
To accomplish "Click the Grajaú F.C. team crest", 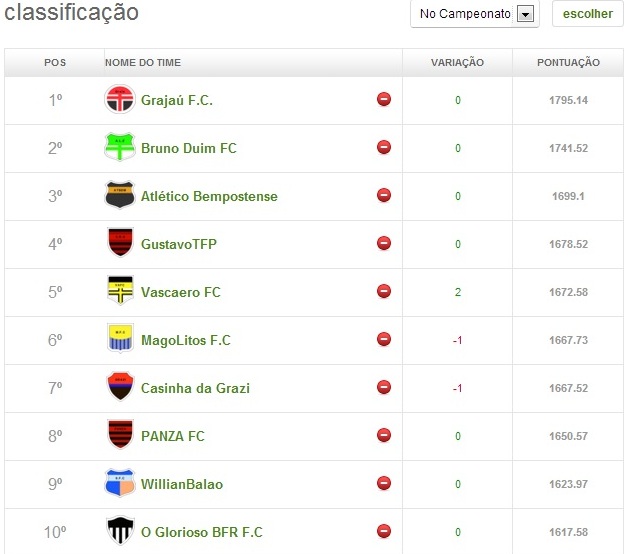I will 119,100.
